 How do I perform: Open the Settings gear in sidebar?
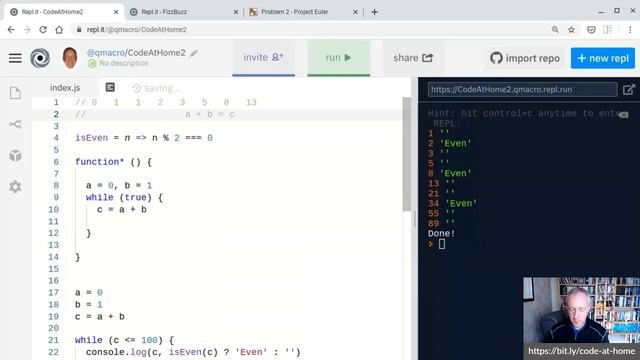click(x=15, y=187)
